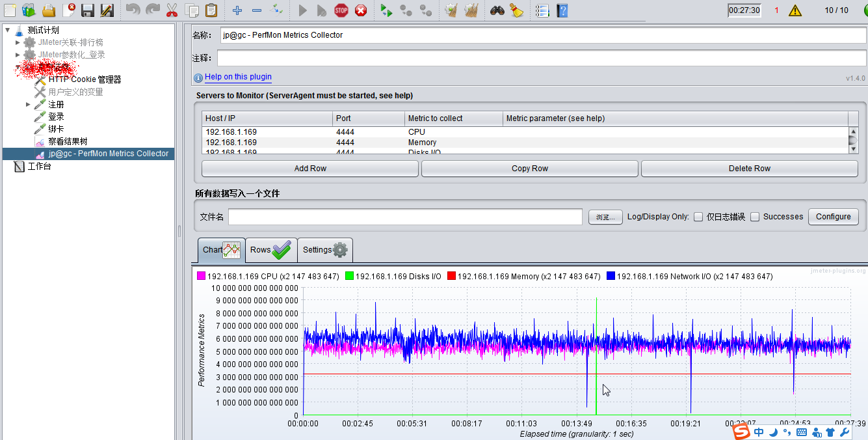This screenshot has width=868, height=440.
Task: Click into the 名称 name field
Action: click(543, 35)
